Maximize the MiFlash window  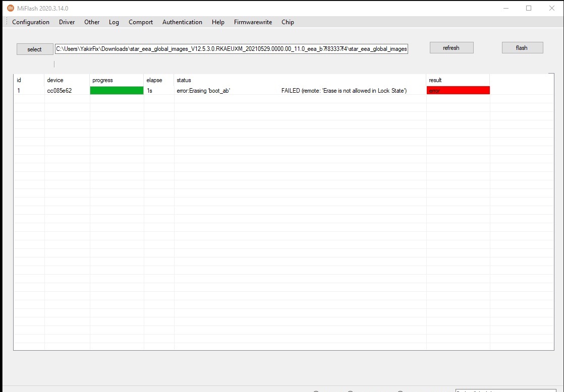[529, 8]
